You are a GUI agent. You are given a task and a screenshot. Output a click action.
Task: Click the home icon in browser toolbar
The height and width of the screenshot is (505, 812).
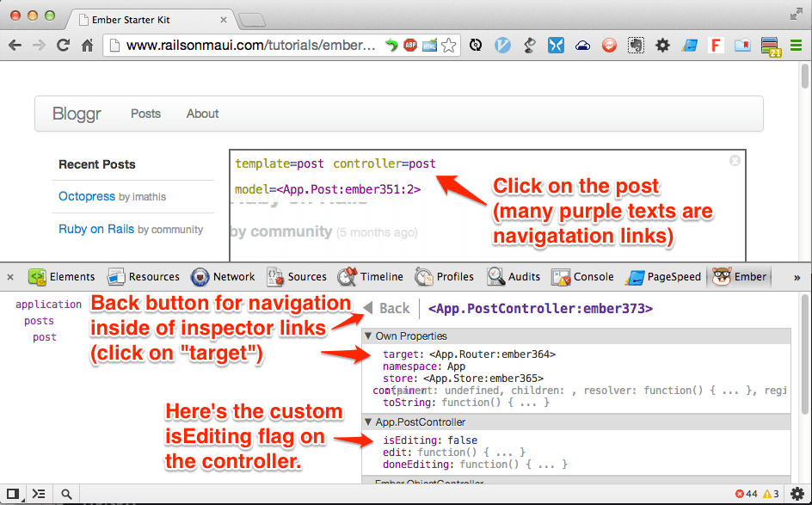tap(87, 46)
